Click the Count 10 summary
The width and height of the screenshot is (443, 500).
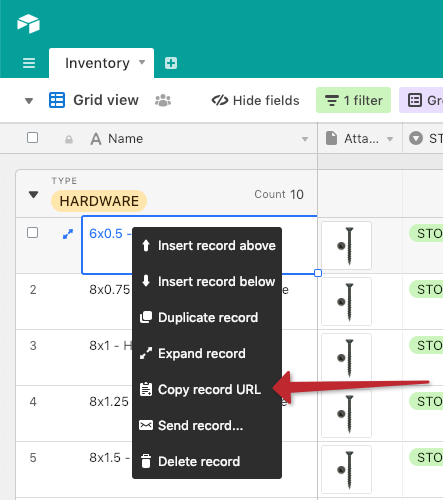[279, 194]
